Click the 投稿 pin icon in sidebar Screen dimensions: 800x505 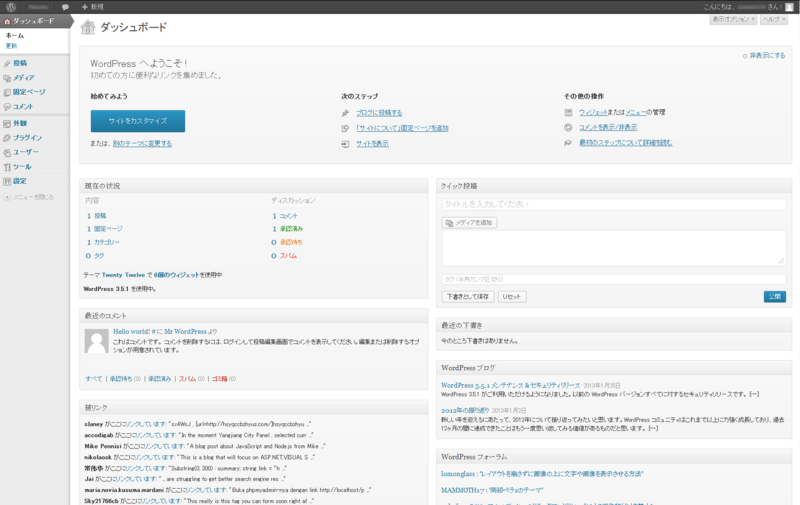[x=7, y=63]
